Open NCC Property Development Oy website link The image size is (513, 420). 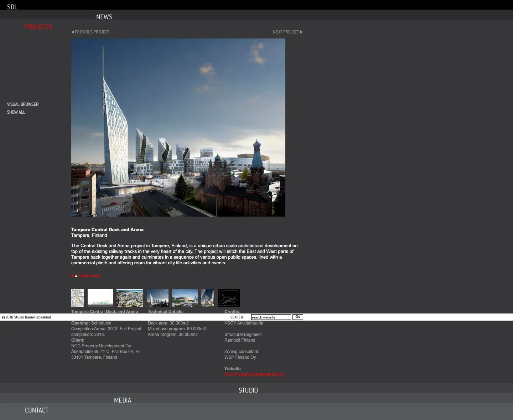254,374
